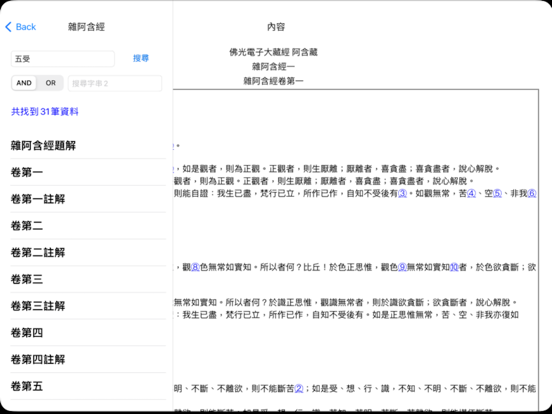The image size is (552, 414).
Task: Go back with the Back chevron
Action: pos(21,27)
